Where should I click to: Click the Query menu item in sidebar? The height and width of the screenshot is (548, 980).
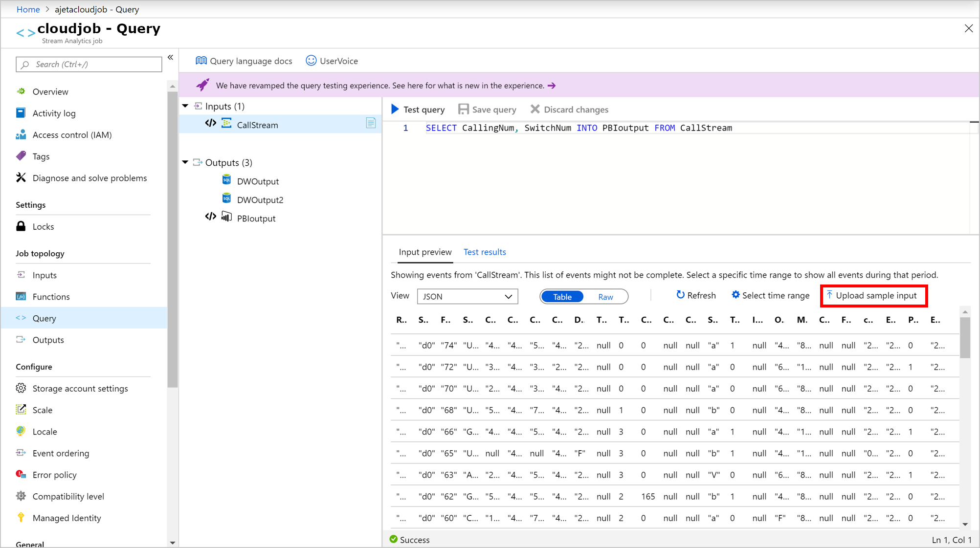point(45,318)
